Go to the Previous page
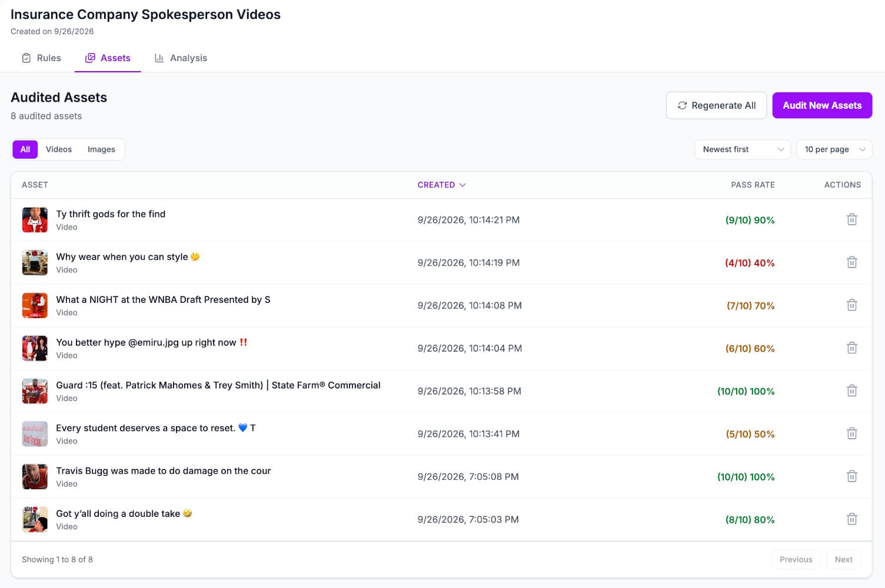The width and height of the screenshot is (885, 588). [x=796, y=559]
